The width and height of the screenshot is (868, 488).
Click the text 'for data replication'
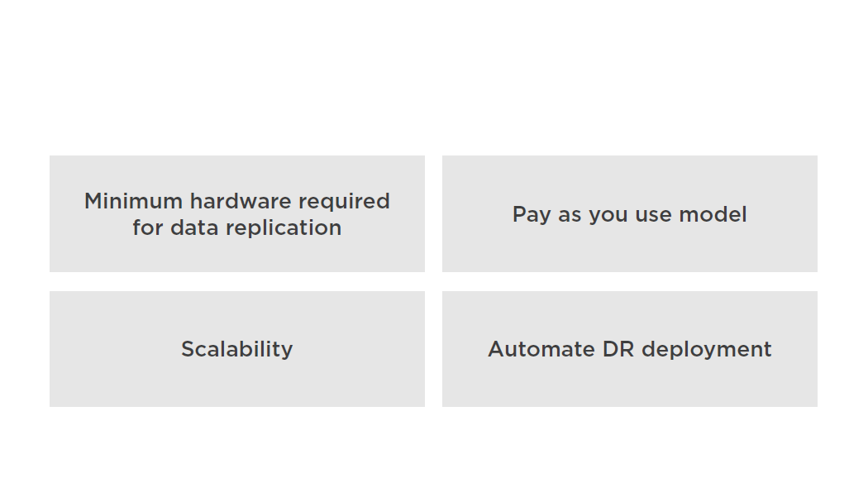[237, 228]
